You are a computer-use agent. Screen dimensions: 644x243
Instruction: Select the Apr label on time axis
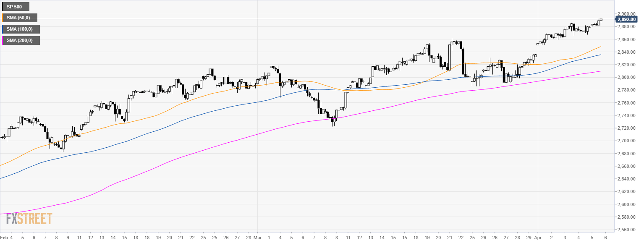(x=539, y=238)
